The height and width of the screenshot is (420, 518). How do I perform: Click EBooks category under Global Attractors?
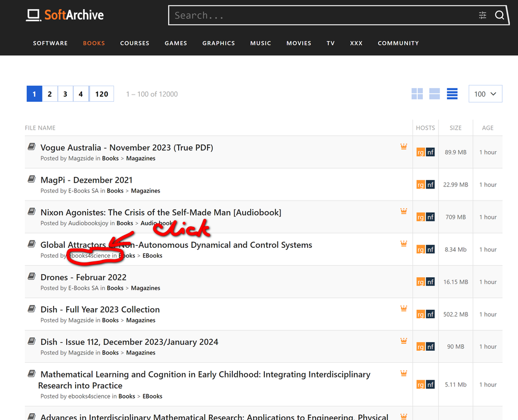(152, 256)
